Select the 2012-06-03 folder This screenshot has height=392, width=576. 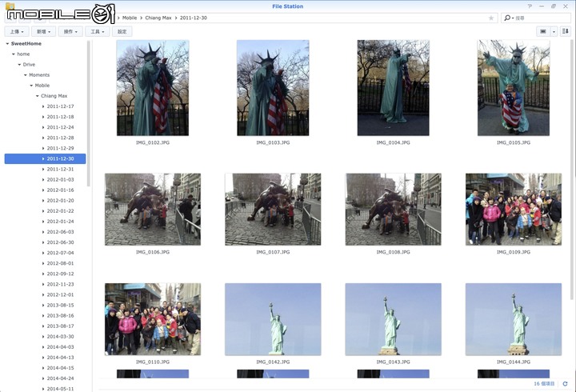(60, 232)
